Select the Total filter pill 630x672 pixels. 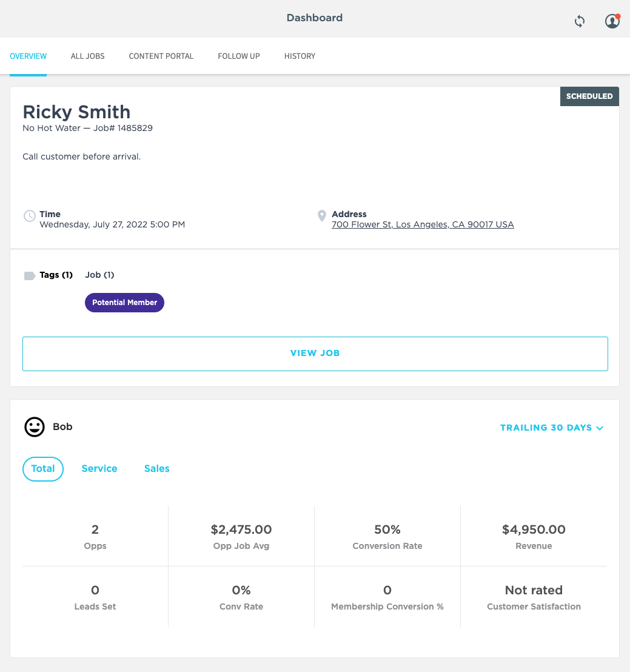click(42, 468)
